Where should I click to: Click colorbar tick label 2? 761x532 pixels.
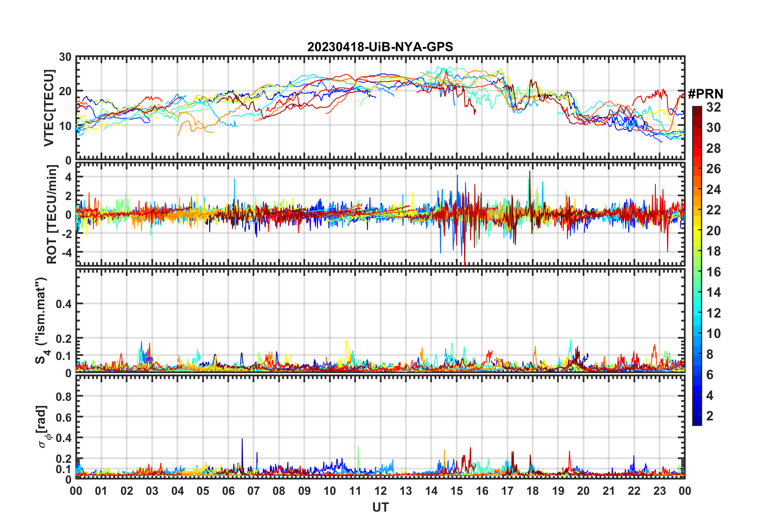pyautogui.click(x=710, y=416)
